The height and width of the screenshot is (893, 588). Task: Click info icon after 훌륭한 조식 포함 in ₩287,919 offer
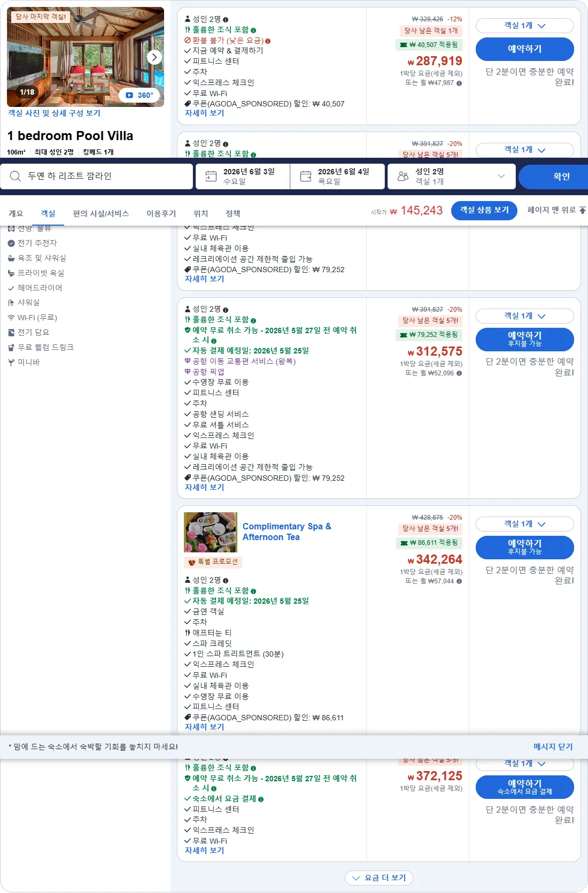coord(253,30)
